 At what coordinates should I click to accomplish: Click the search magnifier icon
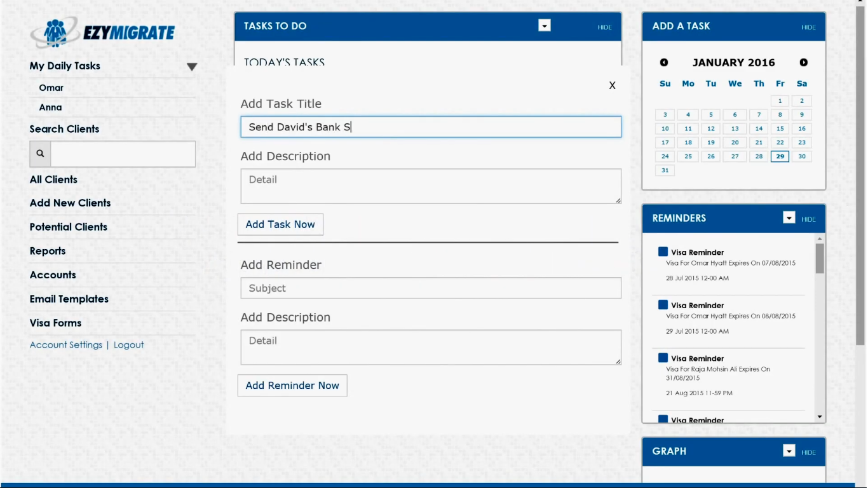[x=40, y=154]
